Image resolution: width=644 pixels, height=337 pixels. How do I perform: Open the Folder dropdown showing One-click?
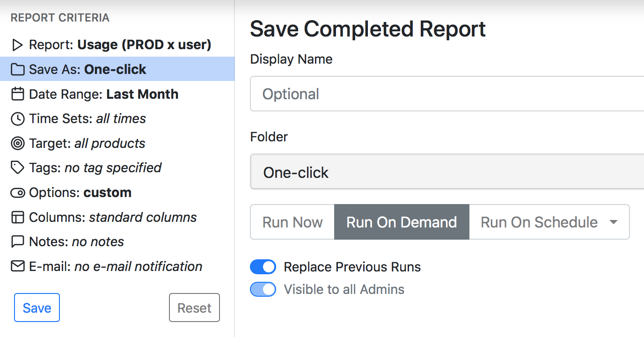pos(445,172)
